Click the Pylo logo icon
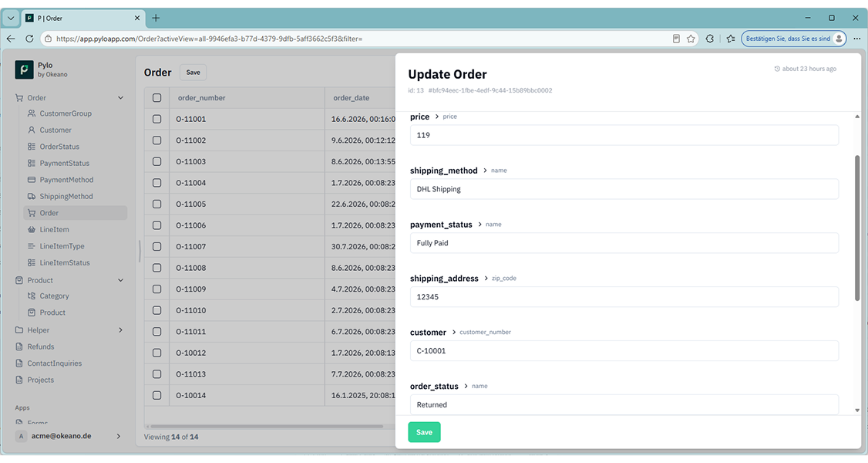This screenshot has height=463, width=868. 24,69
